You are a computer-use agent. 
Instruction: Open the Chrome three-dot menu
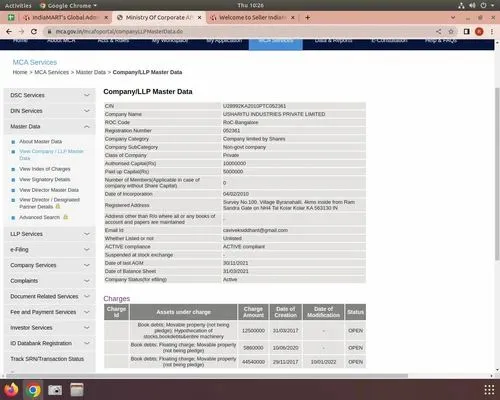492,31
